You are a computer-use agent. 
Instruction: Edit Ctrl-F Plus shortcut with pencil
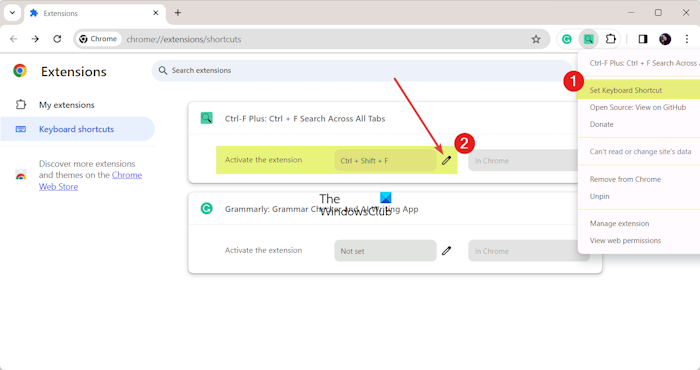click(446, 161)
